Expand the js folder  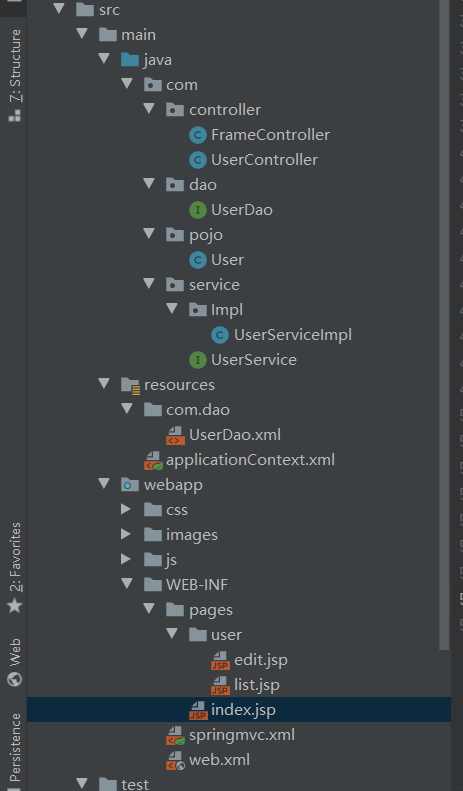[x=126, y=559]
